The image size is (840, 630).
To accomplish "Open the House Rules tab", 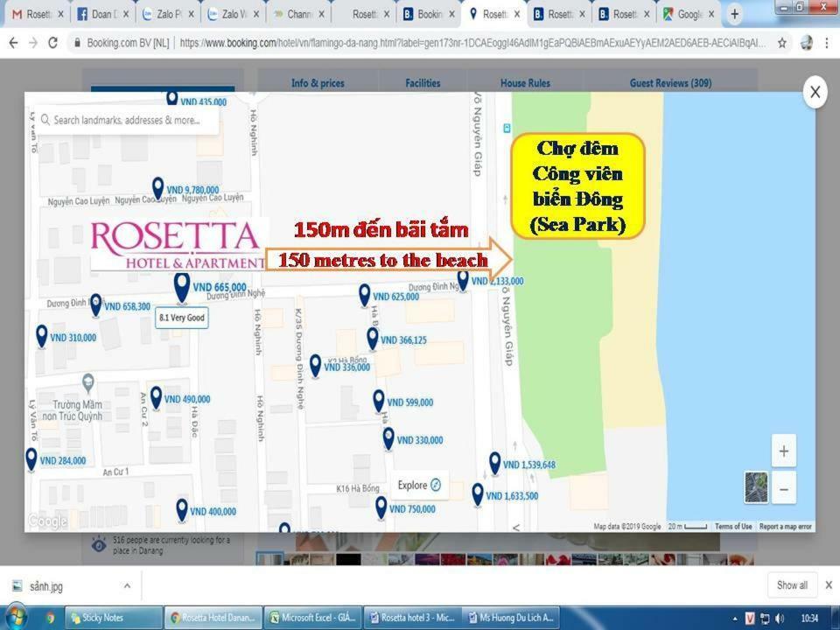I will coord(525,83).
